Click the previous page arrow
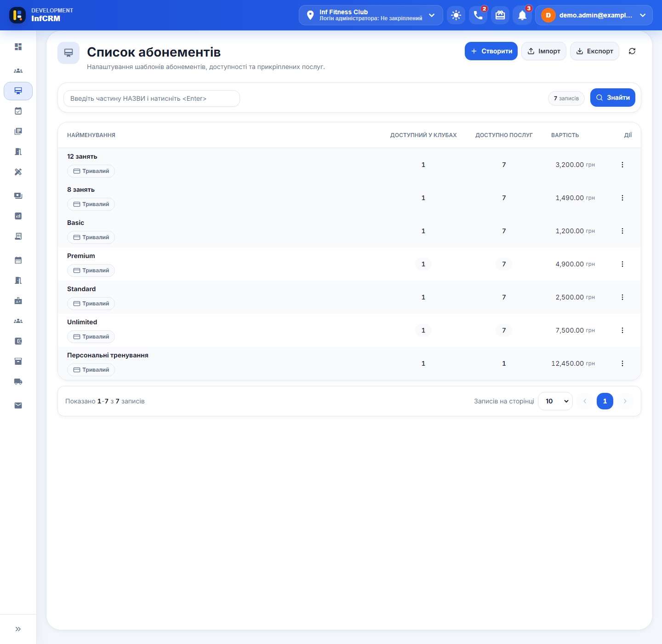662x644 pixels. 585,401
